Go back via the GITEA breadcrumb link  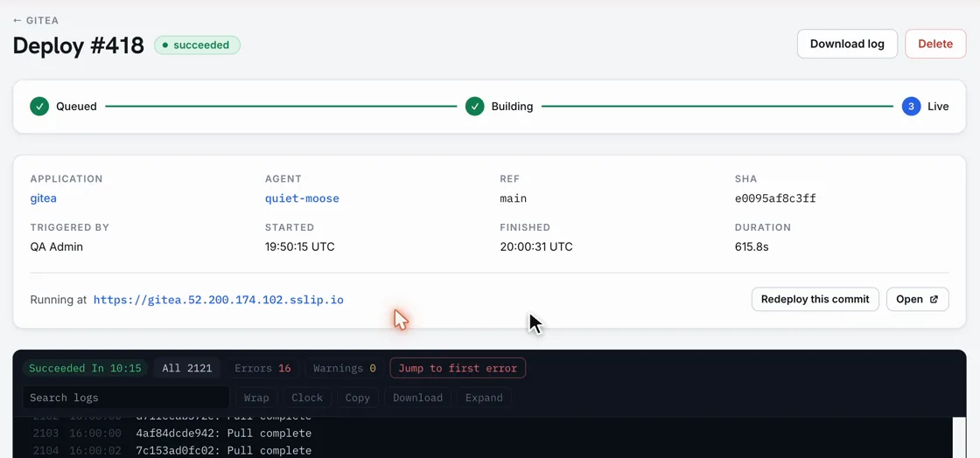click(36, 20)
